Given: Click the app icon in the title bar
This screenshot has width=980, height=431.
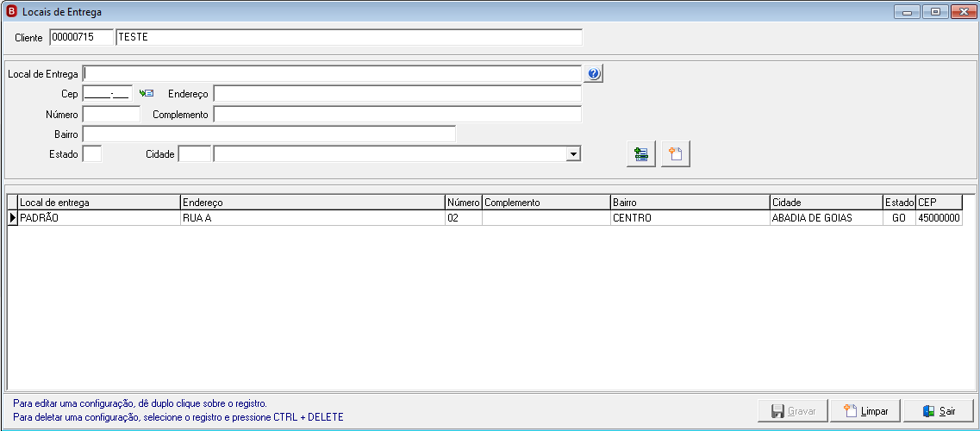Looking at the screenshot, I should pos(10,11).
